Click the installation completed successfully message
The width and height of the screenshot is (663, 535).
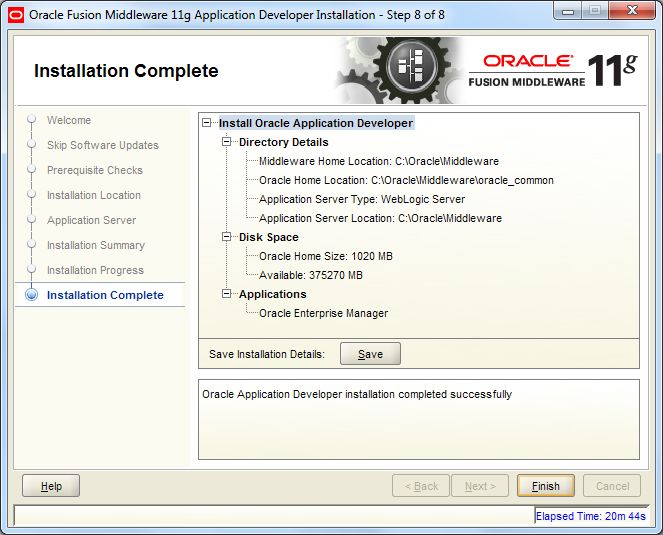[x=357, y=394]
